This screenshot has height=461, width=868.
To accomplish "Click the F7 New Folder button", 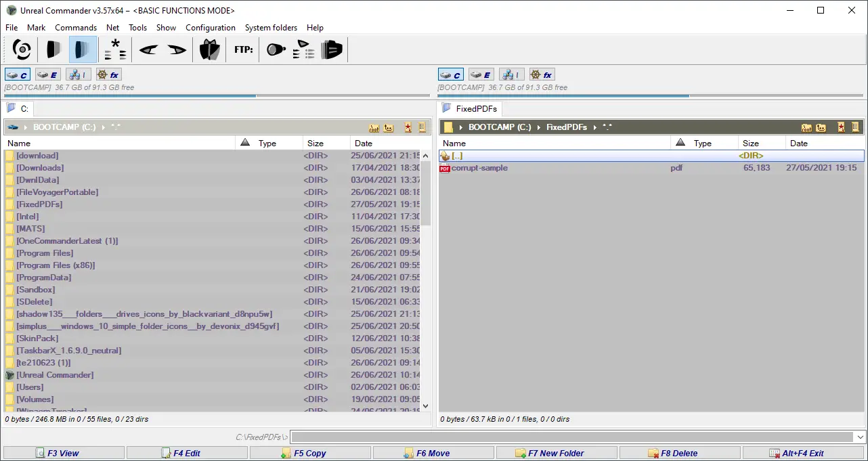I will point(557,453).
